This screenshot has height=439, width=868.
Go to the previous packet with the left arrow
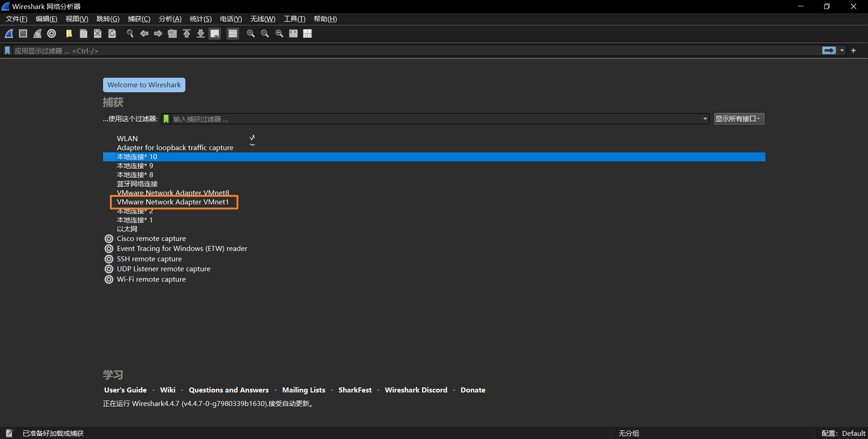(x=144, y=33)
